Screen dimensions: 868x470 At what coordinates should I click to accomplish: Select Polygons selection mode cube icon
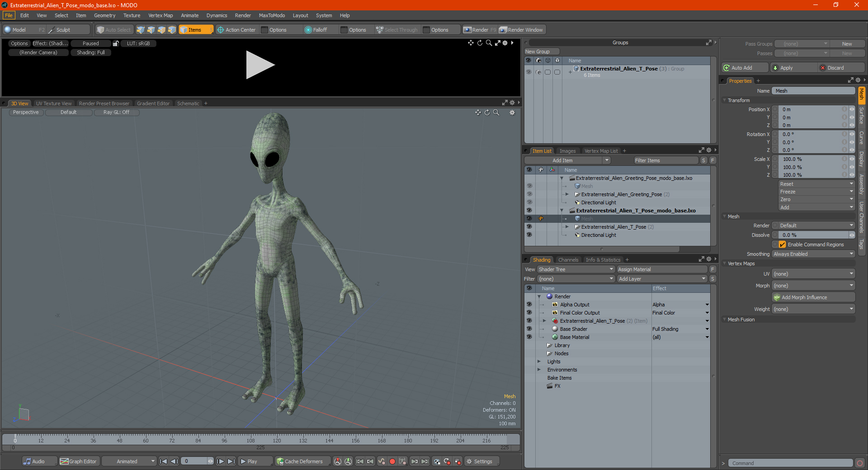pos(161,30)
